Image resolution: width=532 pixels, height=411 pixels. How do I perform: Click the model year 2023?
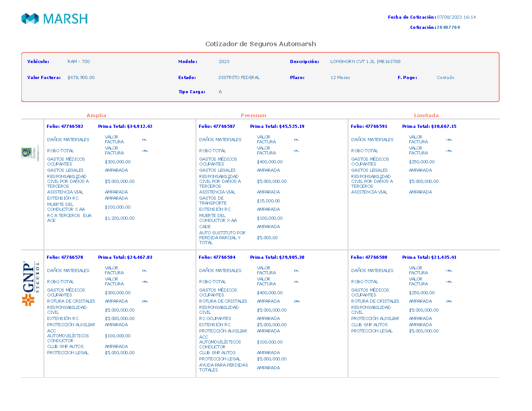tap(224, 62)
